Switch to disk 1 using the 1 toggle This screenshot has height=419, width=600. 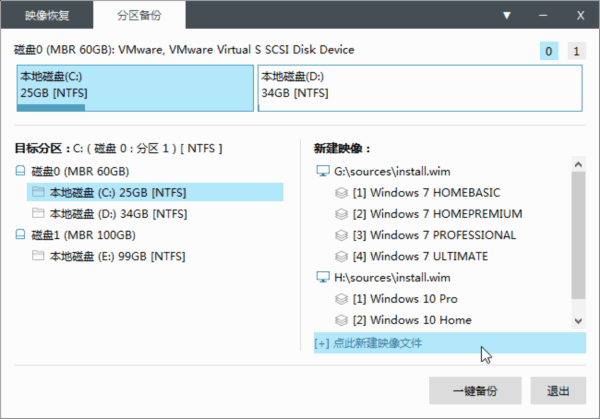(575, 51)
